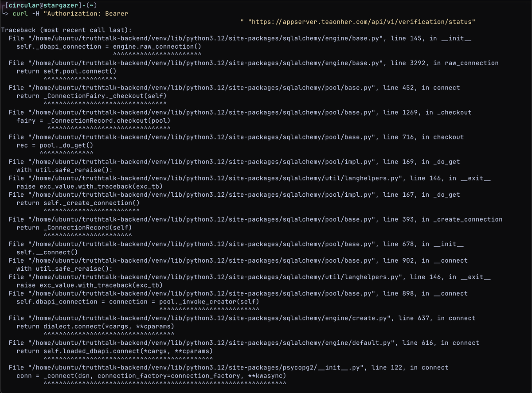Click the curl -H Authorization: Bearer command
This screenshot has height=393, width=532.
pos(70,14)
